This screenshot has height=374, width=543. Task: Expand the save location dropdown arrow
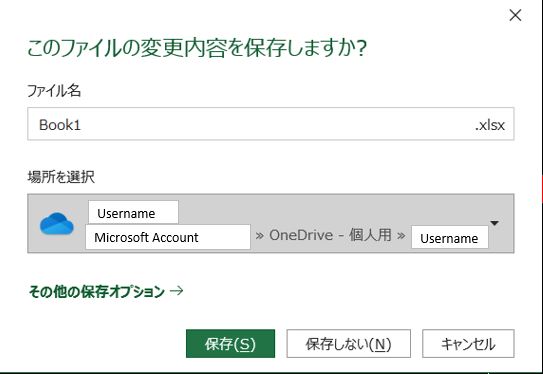[x=495, y=223]
